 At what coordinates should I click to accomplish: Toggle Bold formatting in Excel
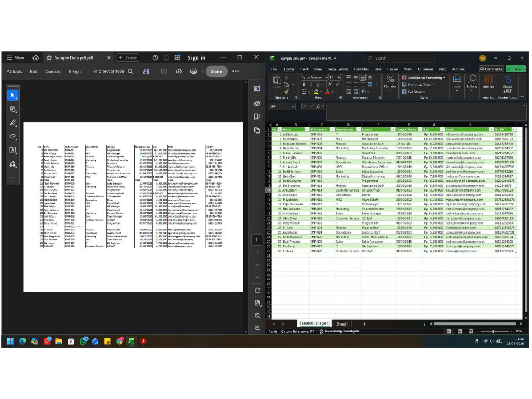(304, 85)
